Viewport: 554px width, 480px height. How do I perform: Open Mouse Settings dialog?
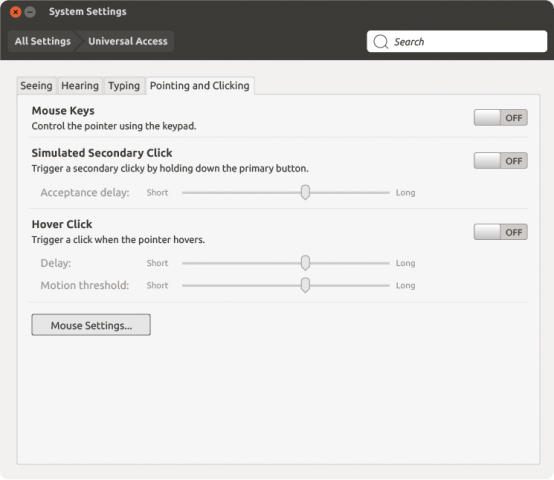click(91, 325)
